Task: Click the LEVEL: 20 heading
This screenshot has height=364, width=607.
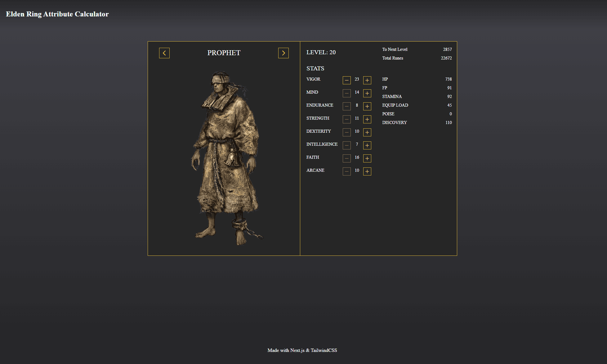Action: coord(321,52)
